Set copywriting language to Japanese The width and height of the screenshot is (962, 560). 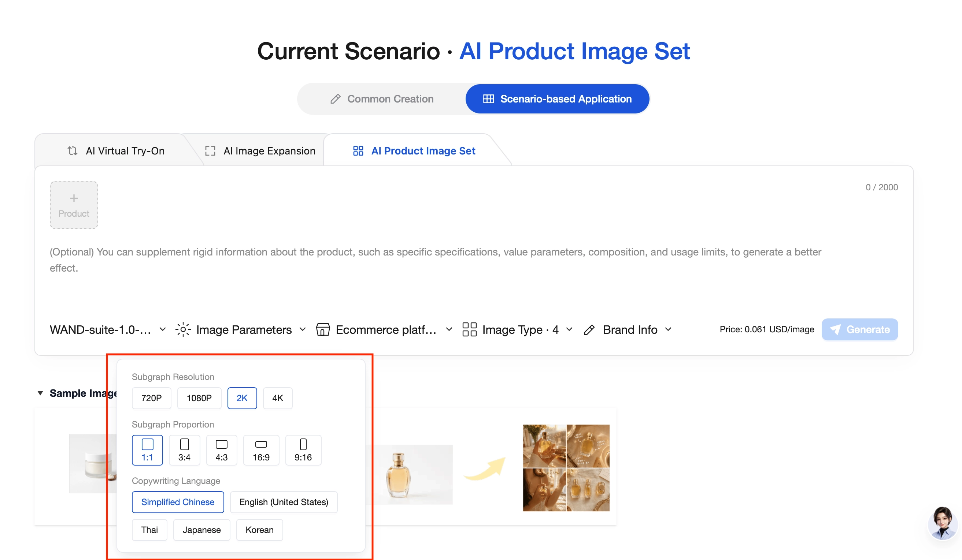tap(201, 530)
